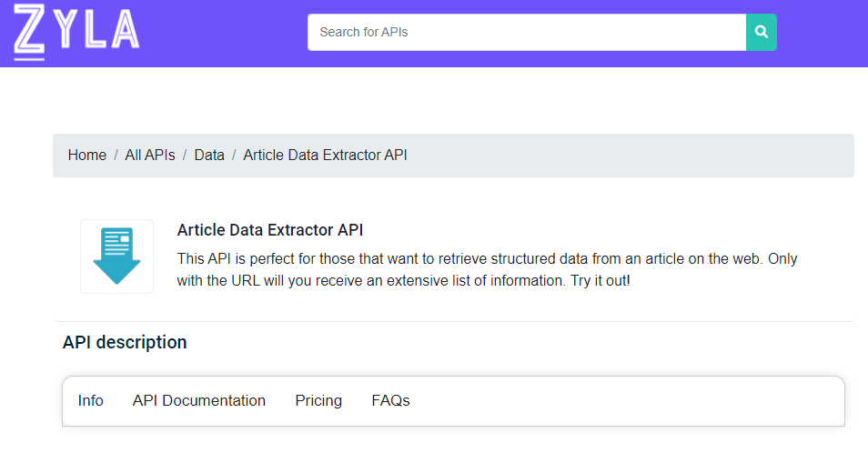
Task: Open the Data category breadcrumb
Action: (209, 155)
